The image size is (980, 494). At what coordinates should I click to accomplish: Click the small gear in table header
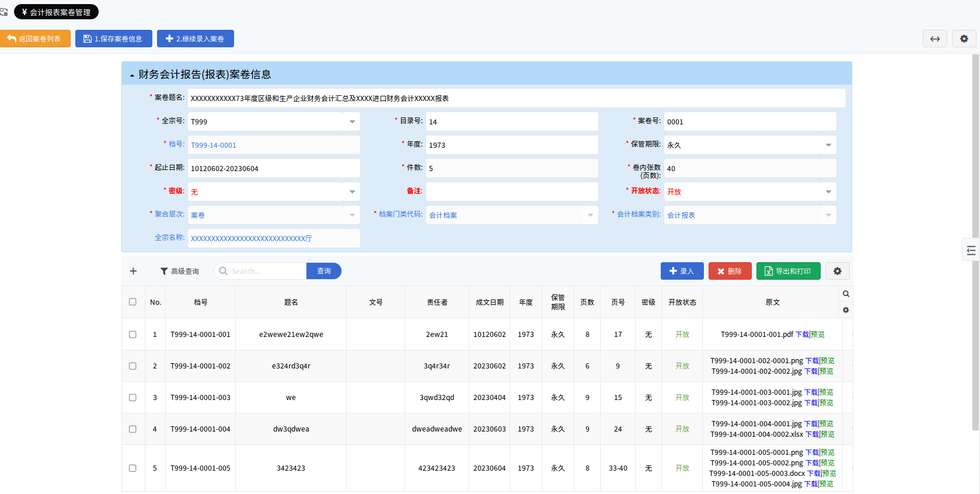[x=846, y=310]
